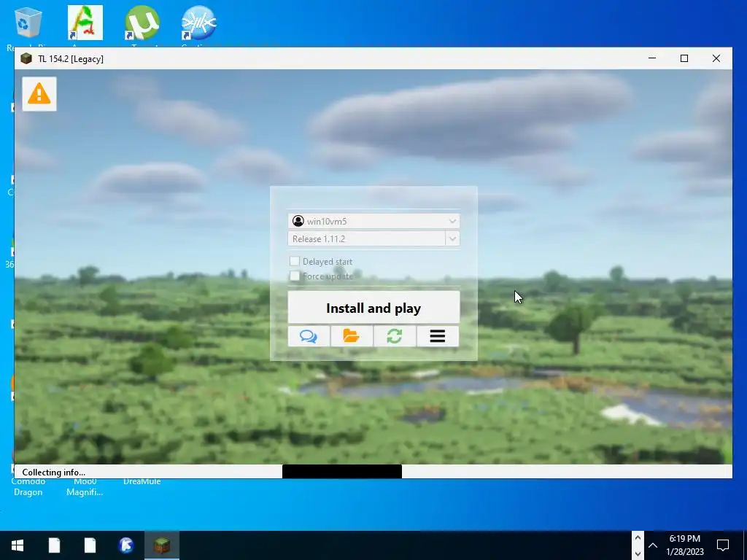This screenshot has width=747, height=560.
Task: Minimize the TL 154.2 [Legacy] window
Action: point(652,58)
